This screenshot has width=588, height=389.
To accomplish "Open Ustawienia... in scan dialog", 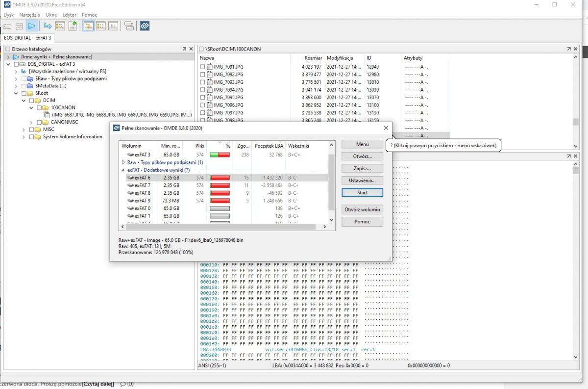I will click(362, 181).
